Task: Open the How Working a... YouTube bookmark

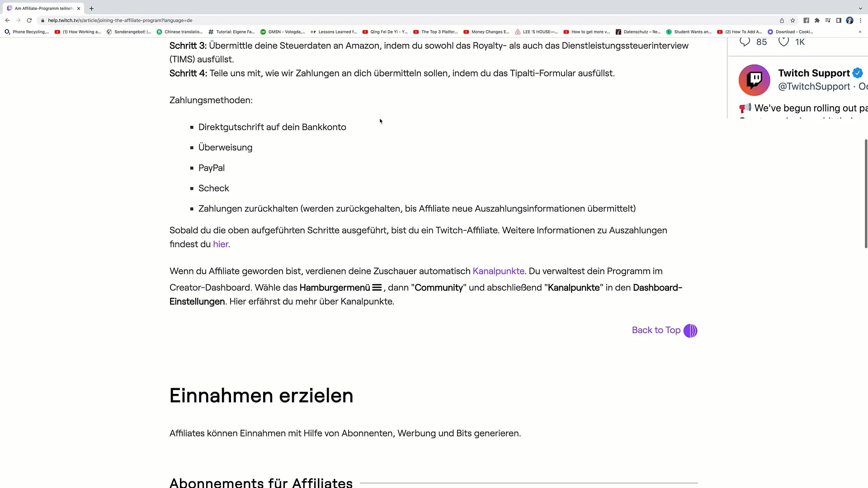Action: [x=78, y=32]
